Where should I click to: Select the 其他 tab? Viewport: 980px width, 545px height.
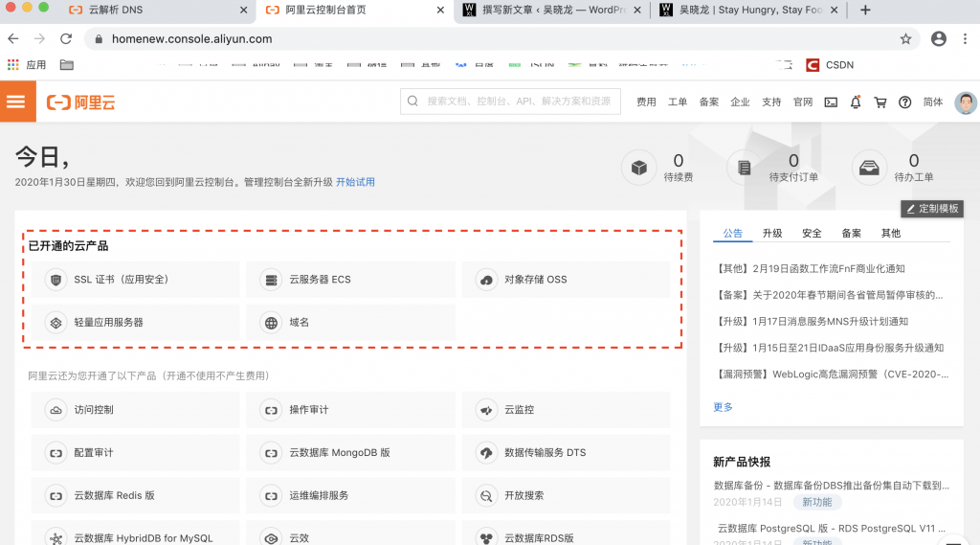(x=891, y=234)
